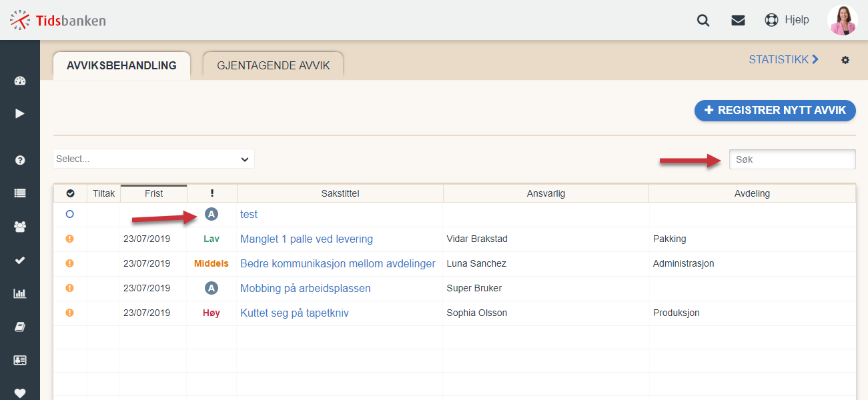Click warning icon for Kuttet seg på tapetkniv row
Image resolution: width=868 pixels, height=400 pixels.
(70, 313)
